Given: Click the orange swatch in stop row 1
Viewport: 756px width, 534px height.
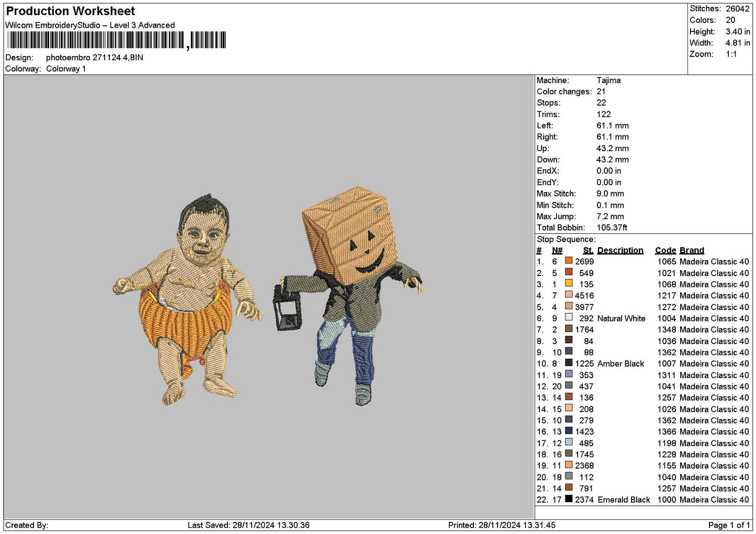Looking at the screenshot, I should coord(569,260).
